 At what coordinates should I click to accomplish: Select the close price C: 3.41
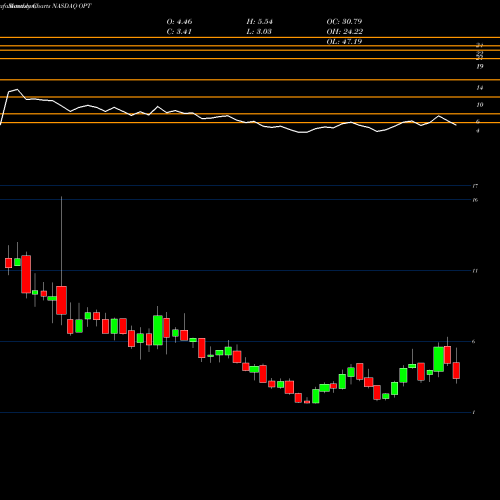tap(179, 32)
